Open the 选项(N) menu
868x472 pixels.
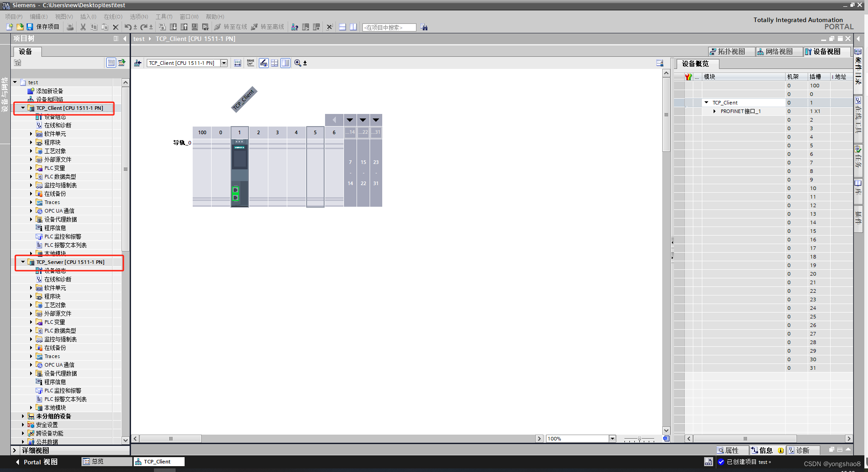(139, 17)
